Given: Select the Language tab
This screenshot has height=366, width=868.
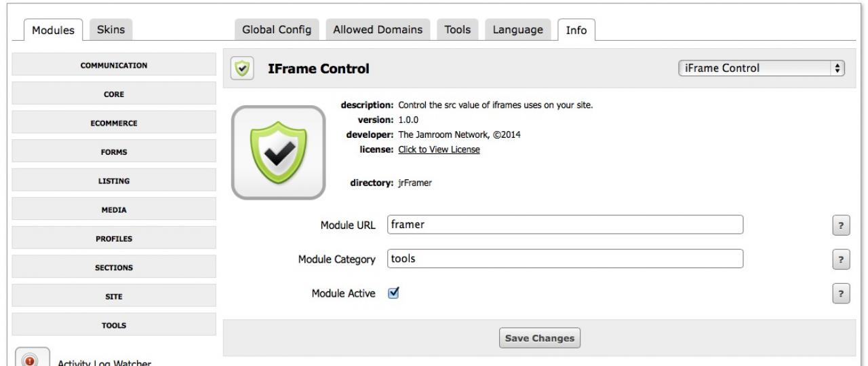Looking at the screenshot, I should click(517, 29).
